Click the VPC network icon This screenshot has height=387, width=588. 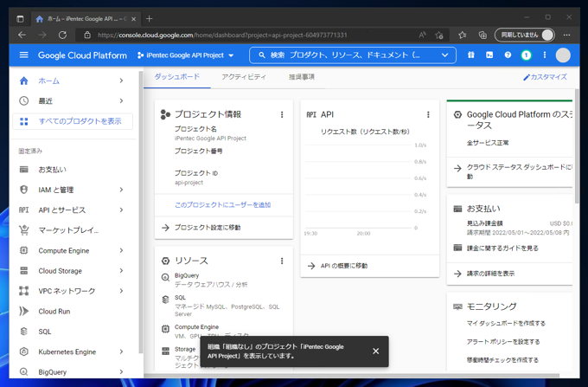(x=23, y=291)
